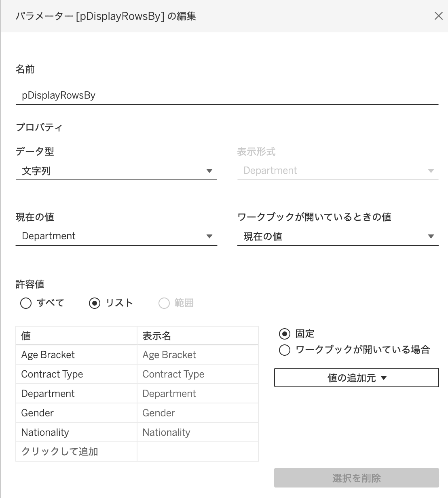Select the すべて radio button
The height and width of the screenshot is (498, 448).
pyautogui.click(x=26, y=303)
